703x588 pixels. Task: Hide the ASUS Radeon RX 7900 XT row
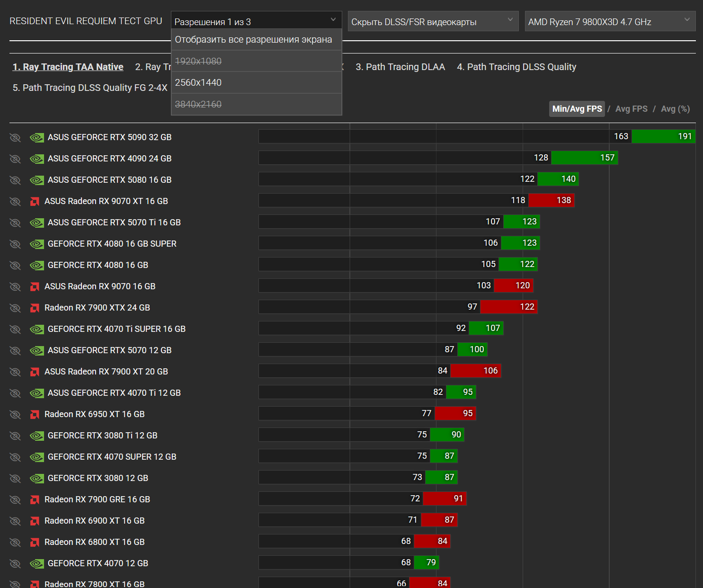click(x=15, y=372)
